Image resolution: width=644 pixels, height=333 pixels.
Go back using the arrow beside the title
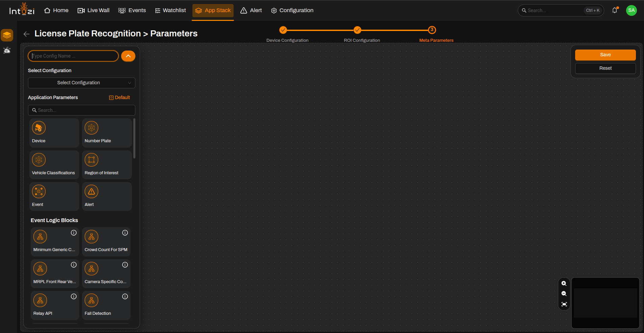pyautogui.click(x=26, y=34)
